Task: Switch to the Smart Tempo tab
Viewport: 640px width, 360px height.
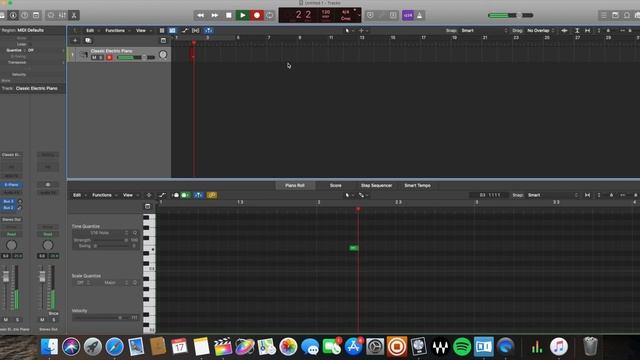Action: 418,186
